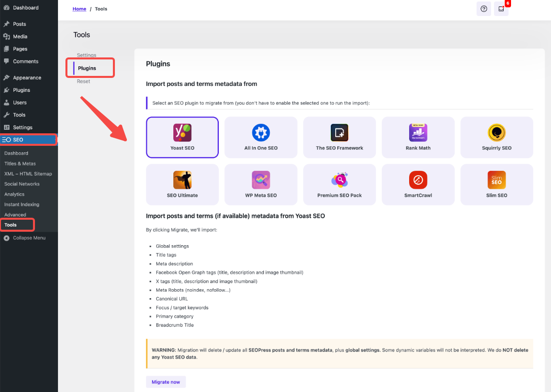Image resolution: width=551 pixels, height=392 pixels.
Task: Select the Rank Math plugin icon
Action: (418, 133)
